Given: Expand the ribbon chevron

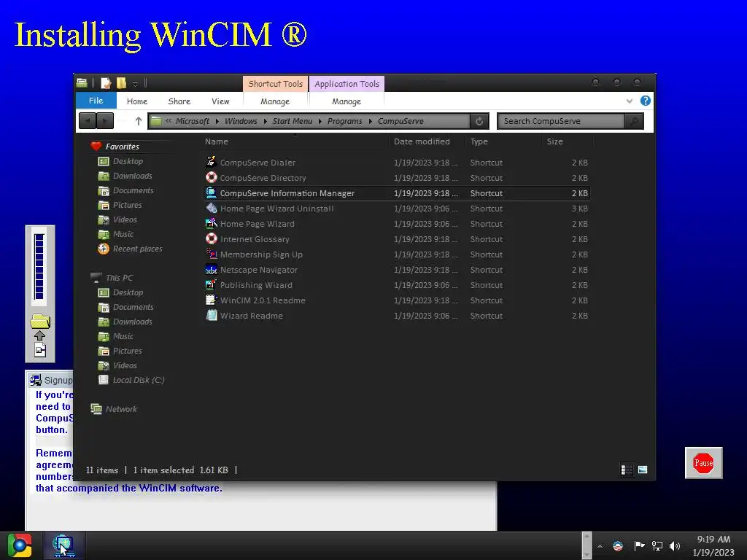Looking at the screenshot, I should pos(630,101).
